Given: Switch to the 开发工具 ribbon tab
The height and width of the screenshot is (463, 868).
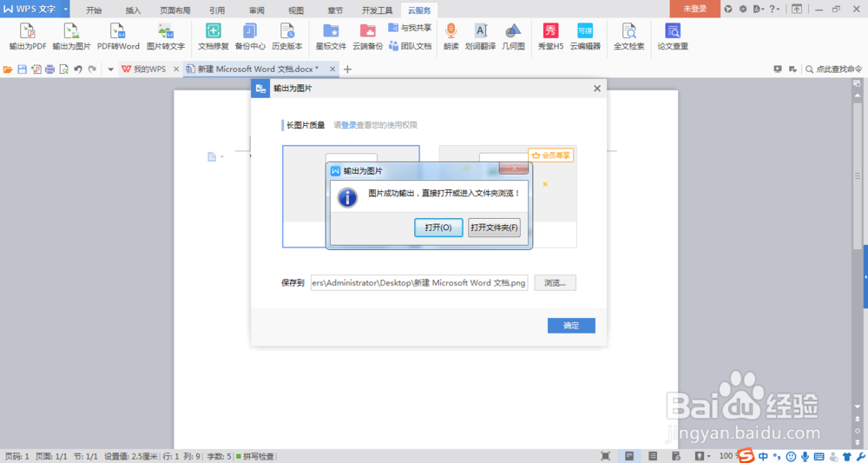Looking at the screenshot, I should coord(377,10).
